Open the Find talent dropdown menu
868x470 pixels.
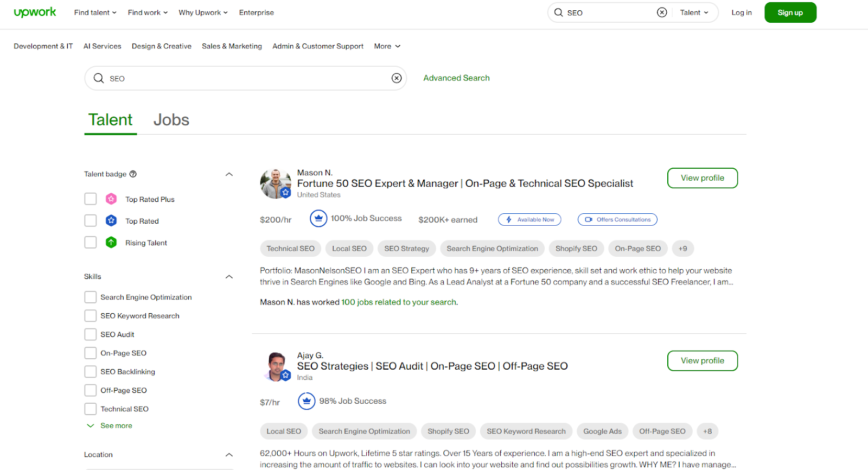pos(95,12)
